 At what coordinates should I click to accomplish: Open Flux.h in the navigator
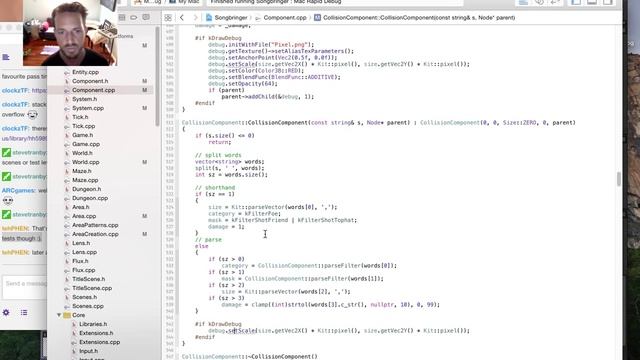pyautogui.click(x=80, y=261)
